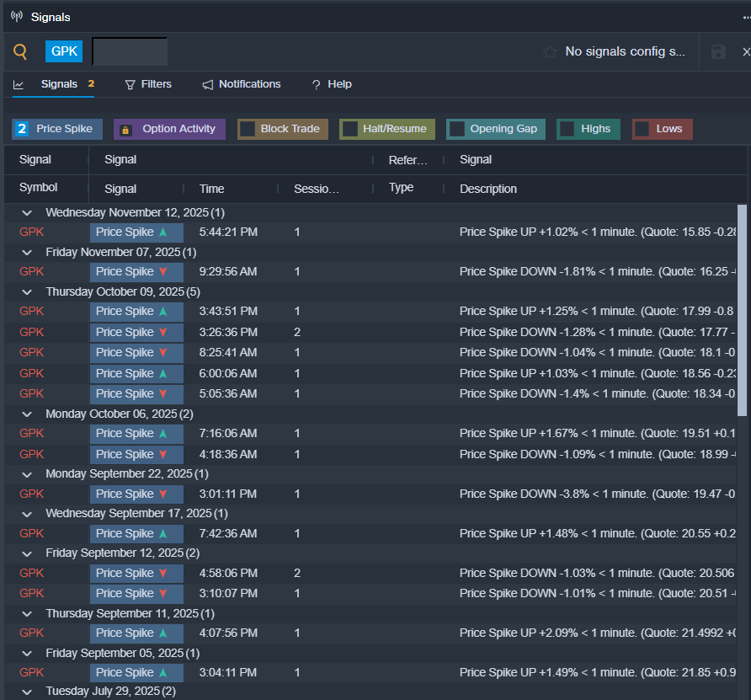Collapse the Thursday October 09, 2025 group
This screenshot has height=700, width=751.
point(27,291)
